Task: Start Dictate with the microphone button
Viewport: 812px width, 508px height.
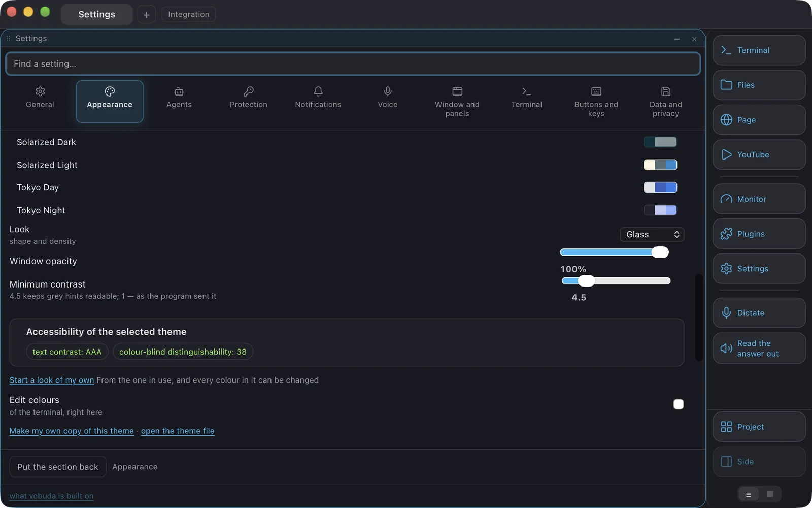Action: coord(759,313)
